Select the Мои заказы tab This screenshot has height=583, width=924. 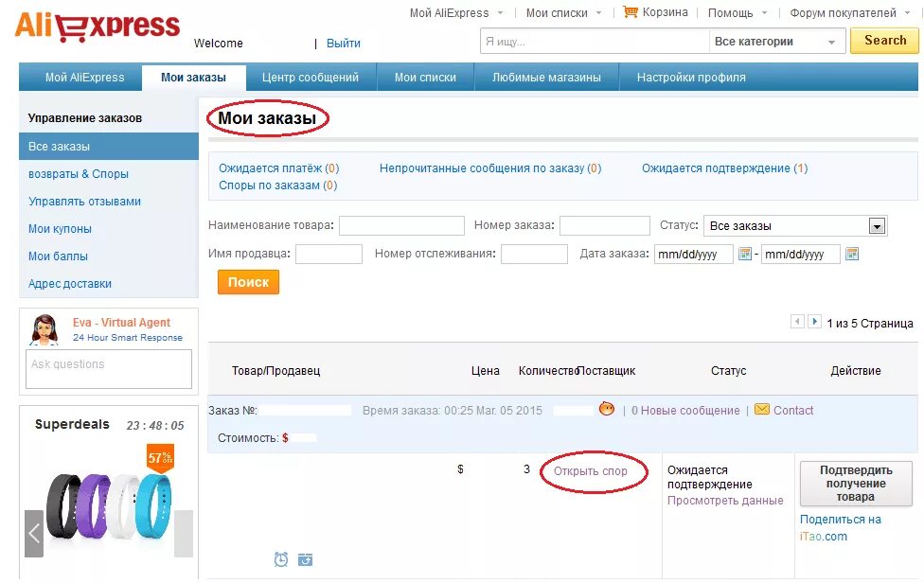tap(193, 78)
